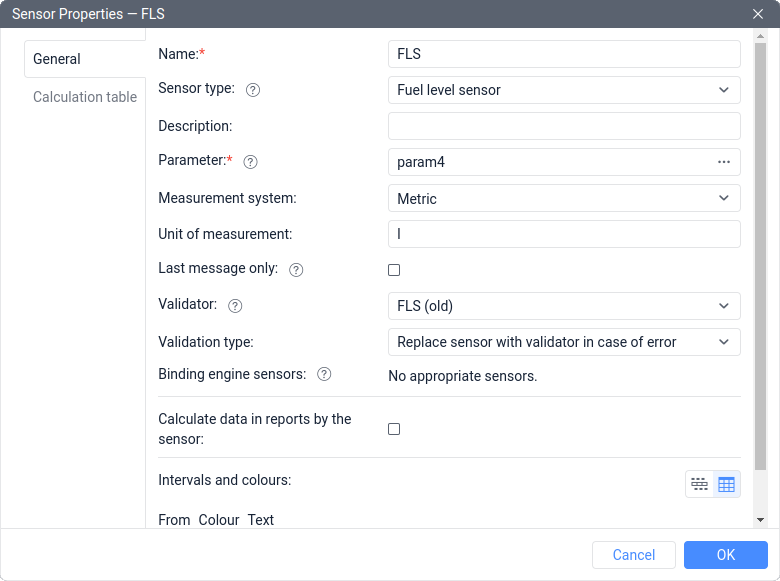Image resolution: width=780 pixels, height=581 pixels.
Task: Open Sensor type dropdown
Action: (x=564, y=90)
